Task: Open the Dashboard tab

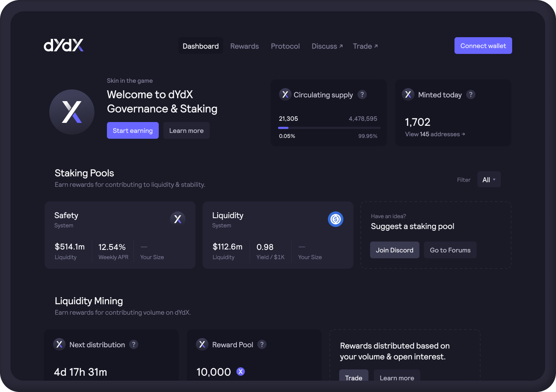Action: pyautogui.click(x=201, y=46)
